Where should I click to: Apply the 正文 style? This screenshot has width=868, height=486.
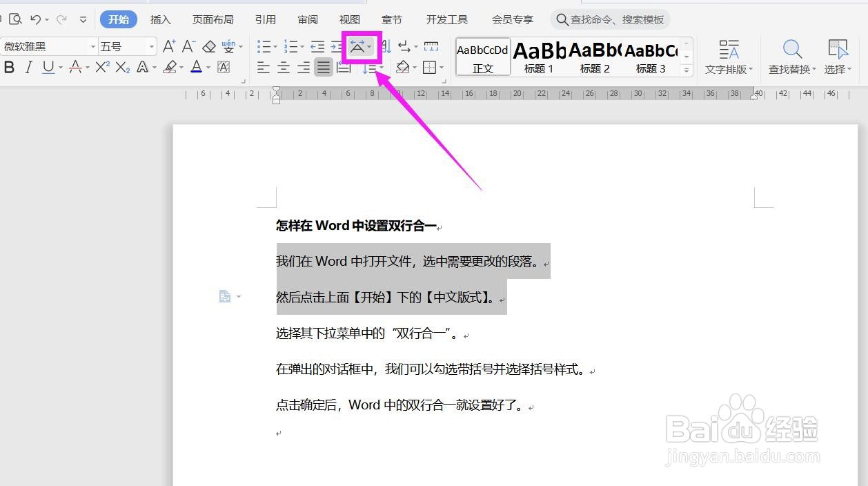coord(483,57)
